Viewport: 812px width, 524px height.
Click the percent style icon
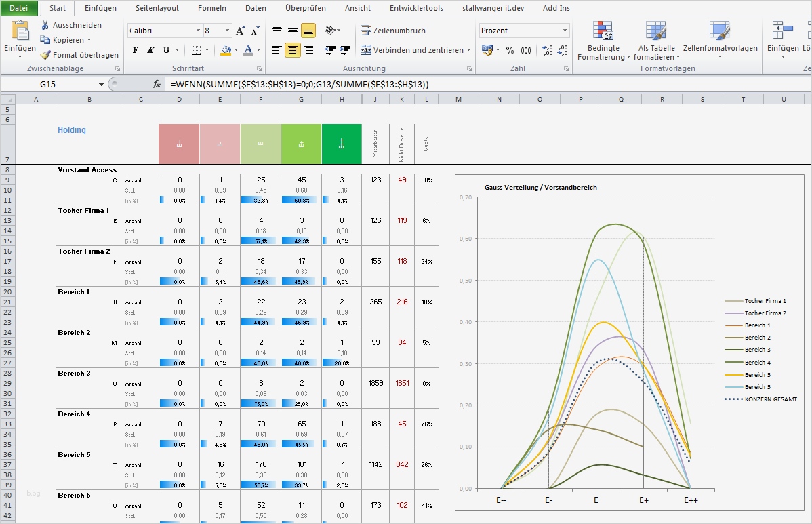(510, 50)
